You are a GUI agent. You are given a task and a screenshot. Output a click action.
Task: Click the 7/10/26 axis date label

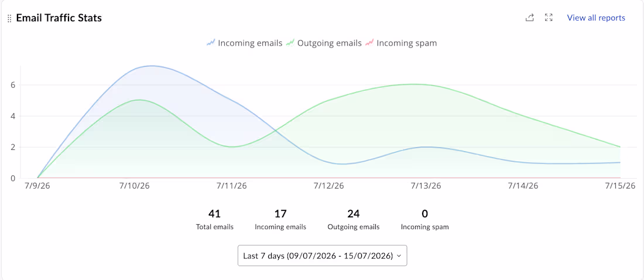click(x=135, y=186)
